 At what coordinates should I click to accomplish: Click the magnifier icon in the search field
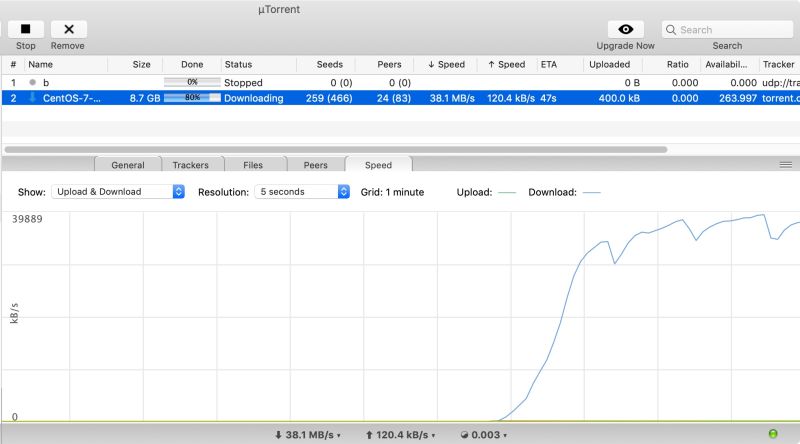pos(671,30)
